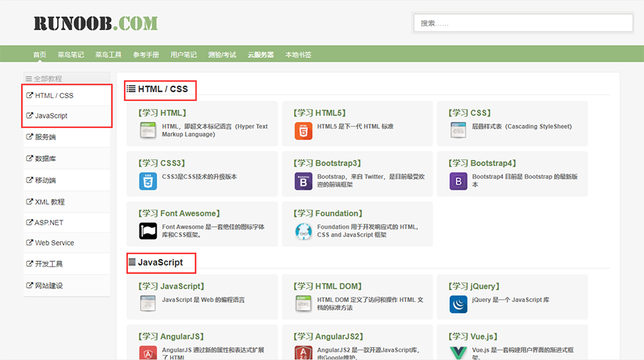Click the list icon beside HTML / CSS heading
Image resolution: width=644 pixels, height=360 pixels.
131,89
